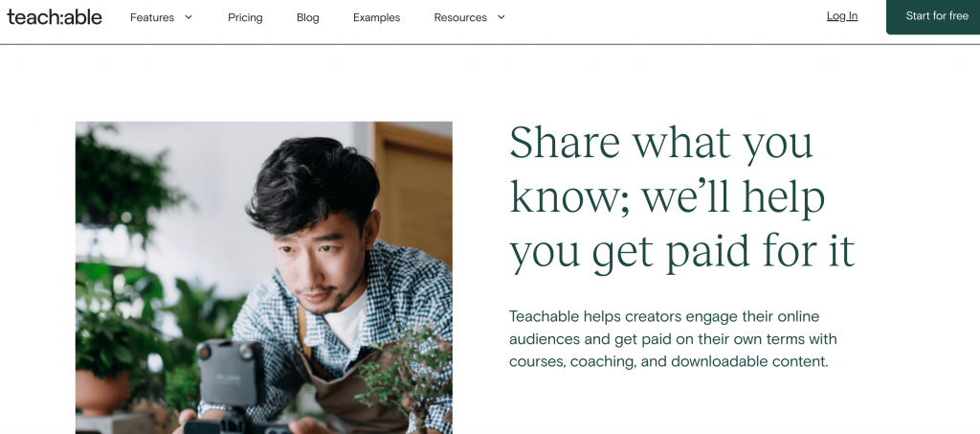Image resolution: width=980 pixels, height=434 pixels.
Task: Click the teach:able logo
Action: (x=55, y=16)
